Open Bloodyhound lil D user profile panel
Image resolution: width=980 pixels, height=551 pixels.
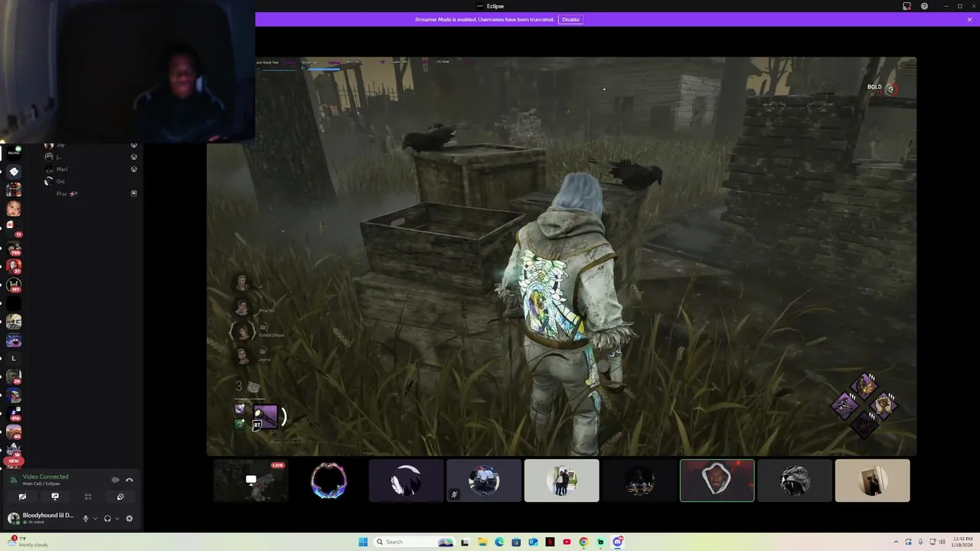[x=41, y=518]
